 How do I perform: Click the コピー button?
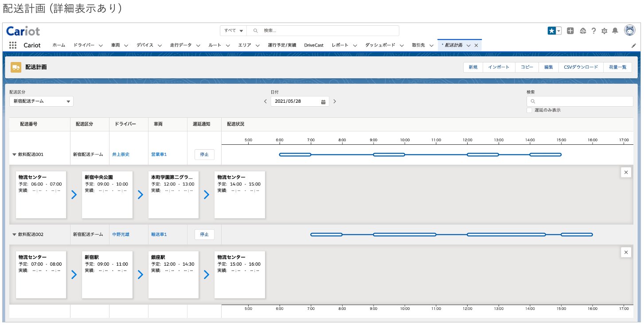tap(527, 67)
